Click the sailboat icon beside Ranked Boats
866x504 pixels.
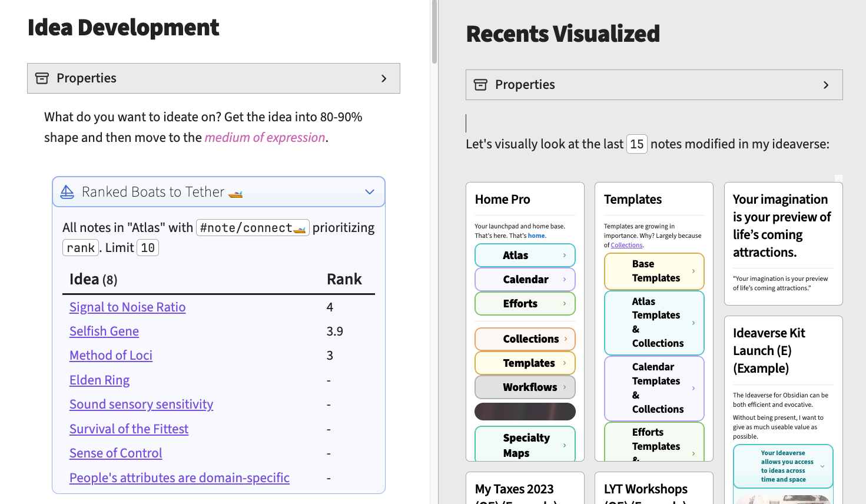67,192
